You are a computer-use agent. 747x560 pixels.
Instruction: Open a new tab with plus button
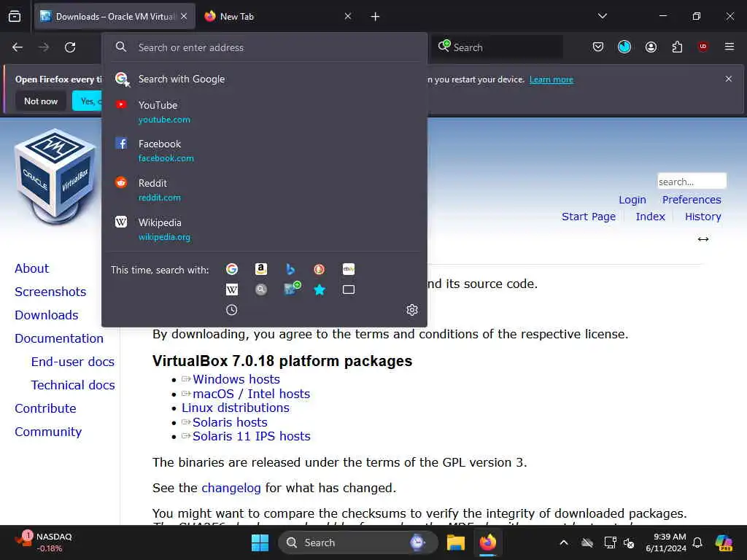376,17
